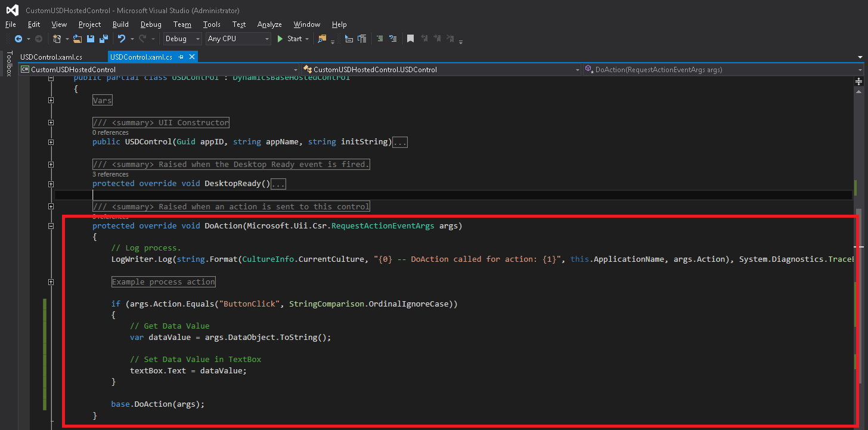Viewport: 868px width, 430px height.
Task: Expand the collapsed Vars region
Action: pos(51,100)
